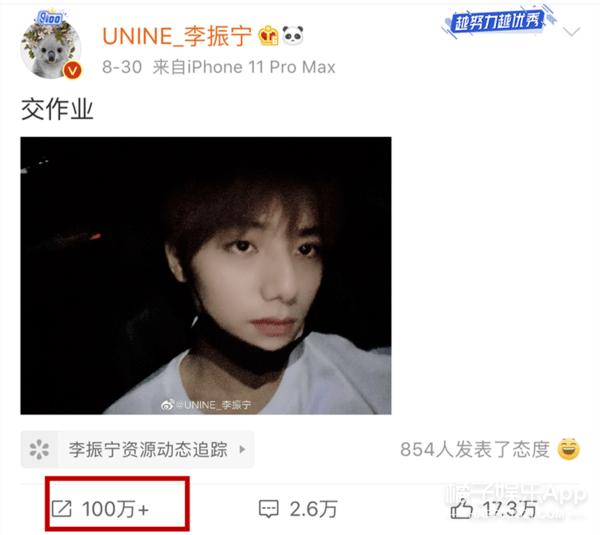Tap the orange verified V badge

(72, 70)
